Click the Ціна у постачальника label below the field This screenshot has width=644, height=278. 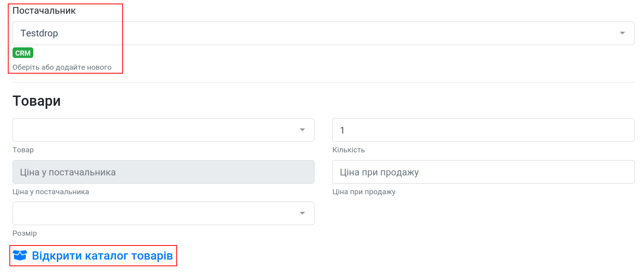[x=51, y=192]
